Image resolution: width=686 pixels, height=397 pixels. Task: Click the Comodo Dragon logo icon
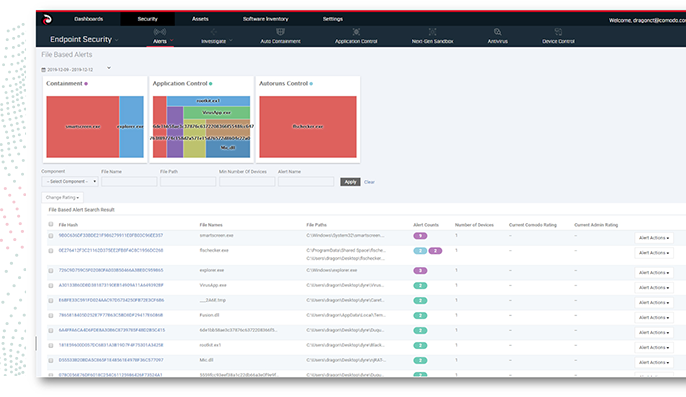(x=47, y=19)
